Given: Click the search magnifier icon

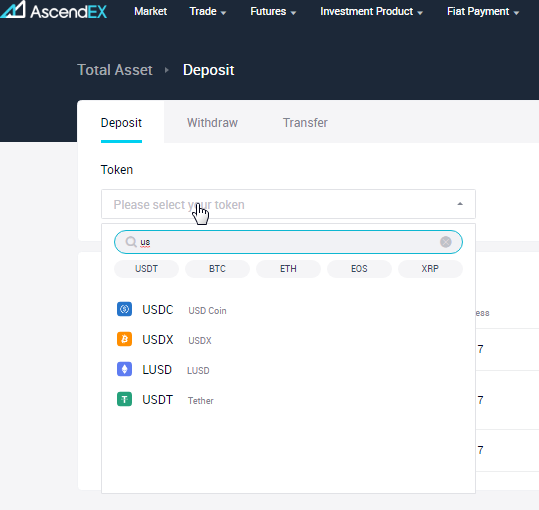Looking at the screenshot, I should (131, 242).
